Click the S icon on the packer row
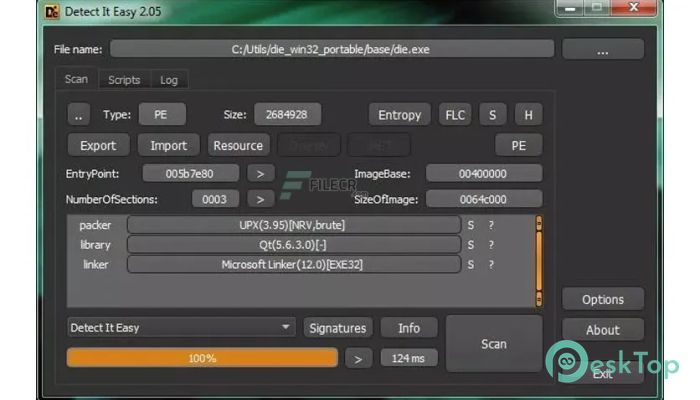Viewport: 700px width, 400px height. [471, 225]
